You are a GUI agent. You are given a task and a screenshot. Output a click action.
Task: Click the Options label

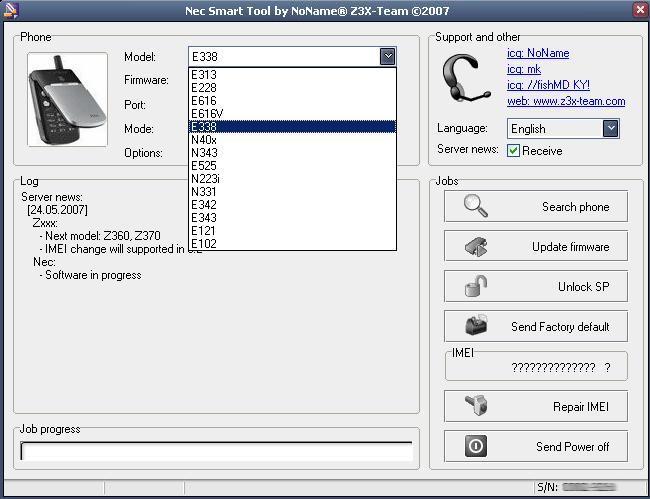click(x=143, y=153)
